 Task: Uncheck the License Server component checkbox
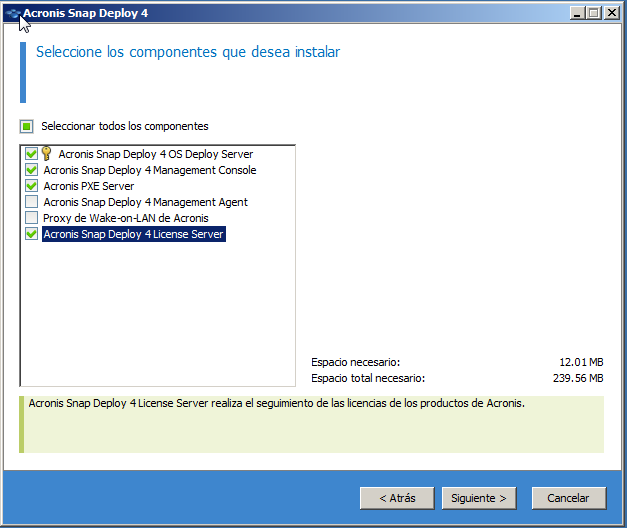31,234
